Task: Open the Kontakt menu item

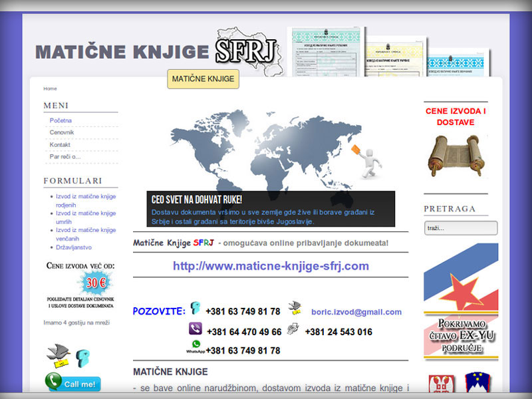Action: click(x=60, y=144)
